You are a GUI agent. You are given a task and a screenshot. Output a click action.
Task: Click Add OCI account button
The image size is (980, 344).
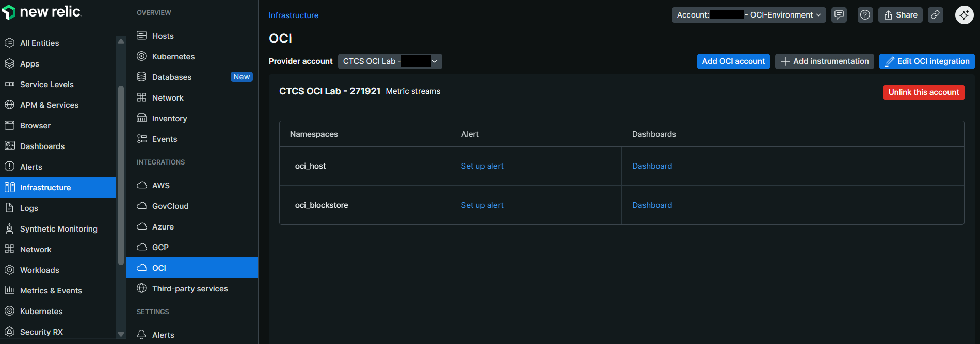coord(733,61)
